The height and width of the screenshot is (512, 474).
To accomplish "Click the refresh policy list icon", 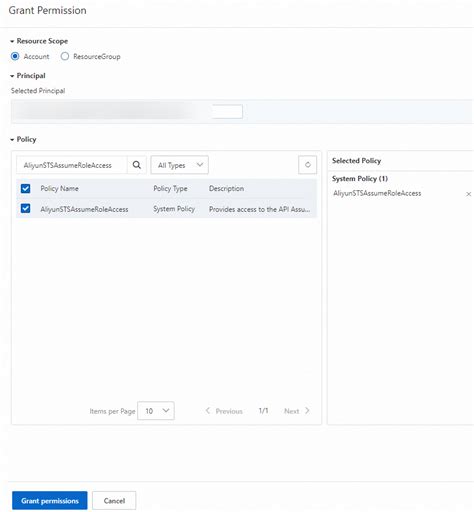I will tap(307, 165).
